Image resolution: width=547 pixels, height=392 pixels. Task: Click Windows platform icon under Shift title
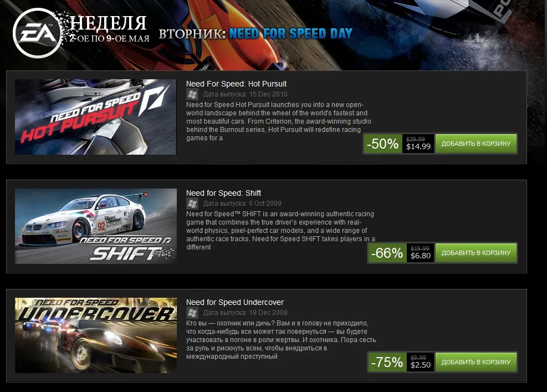point(192,203)
